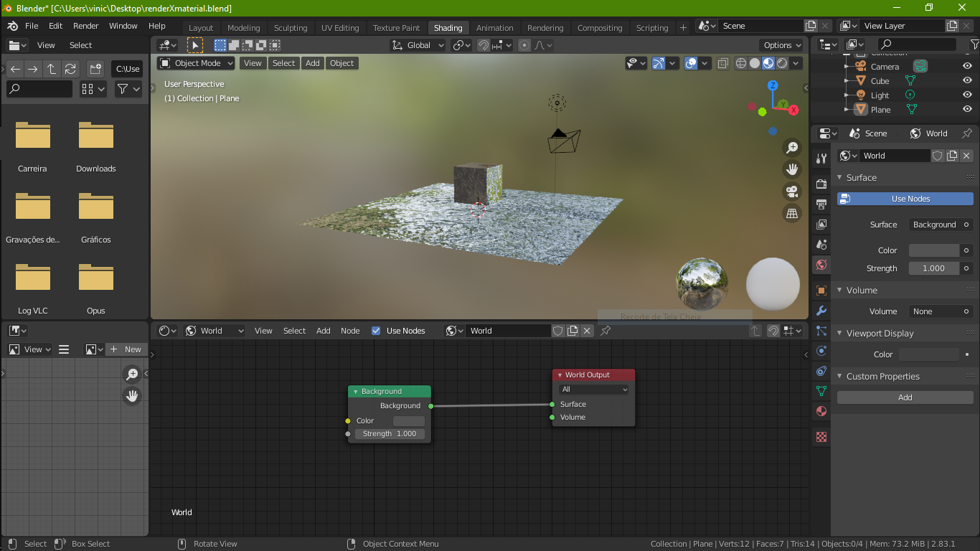Hide the Camera in the outliner
This screenshot has width=980, height=551.
pos(967,67)
